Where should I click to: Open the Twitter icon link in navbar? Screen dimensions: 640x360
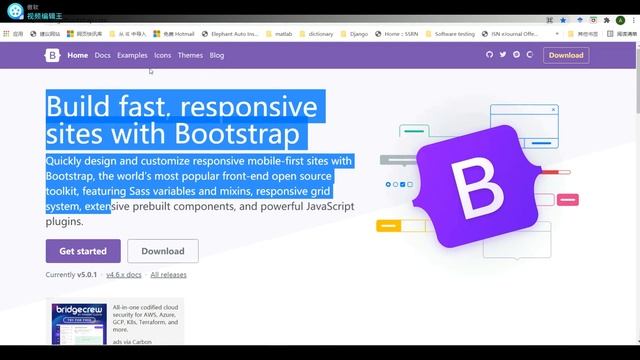pos(503,54)
